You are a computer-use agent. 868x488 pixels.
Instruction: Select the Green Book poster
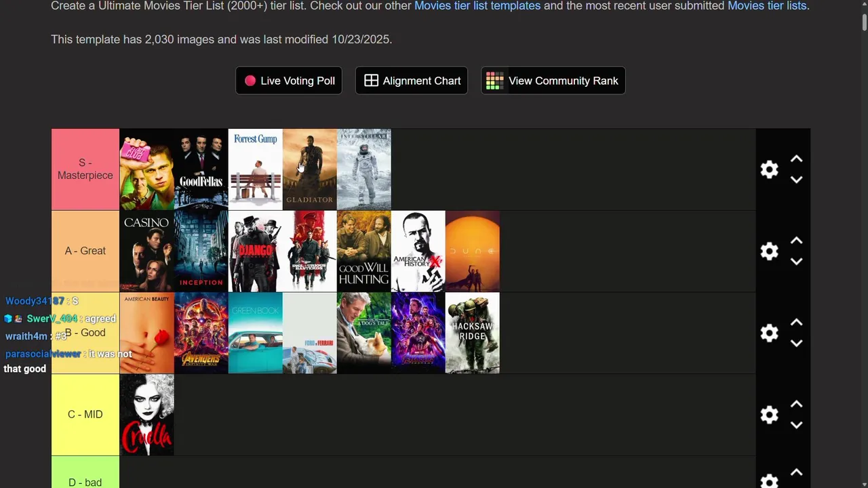click(255, 333)
